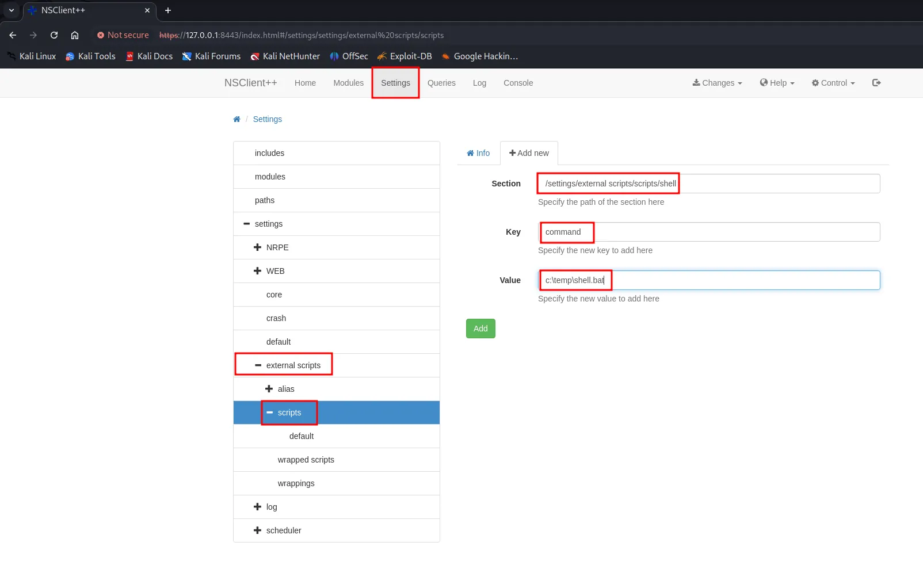Click the Not secure warning badge
This screenshot has width=923, height=588.
point(123,35)
